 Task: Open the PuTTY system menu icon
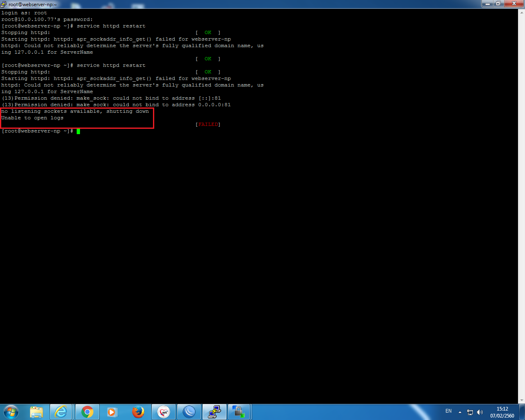(x=3, y=4)
